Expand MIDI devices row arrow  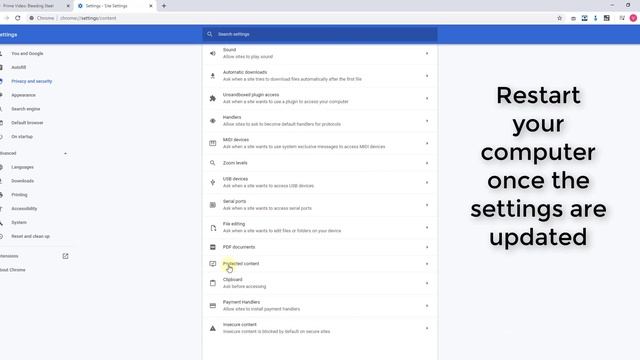(427, 143)
